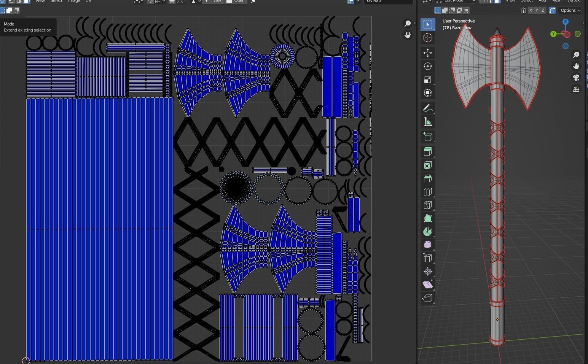Select the Rip Region tool
Viewport: 588px width, 364px height.
tap(428, 298)
